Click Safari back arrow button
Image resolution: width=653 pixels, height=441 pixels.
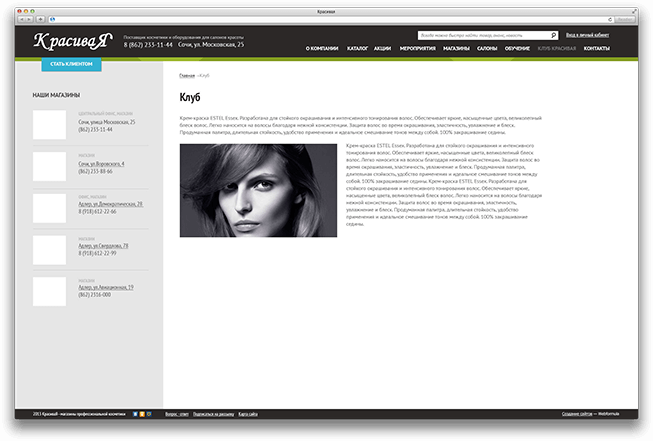(x=22, y=19)
